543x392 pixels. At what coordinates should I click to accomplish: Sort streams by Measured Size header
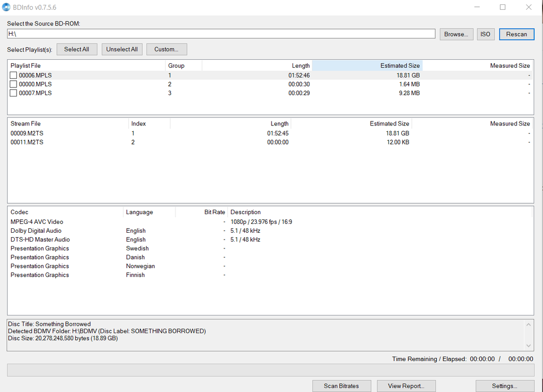pyautogui.click(x=472, y=123)
